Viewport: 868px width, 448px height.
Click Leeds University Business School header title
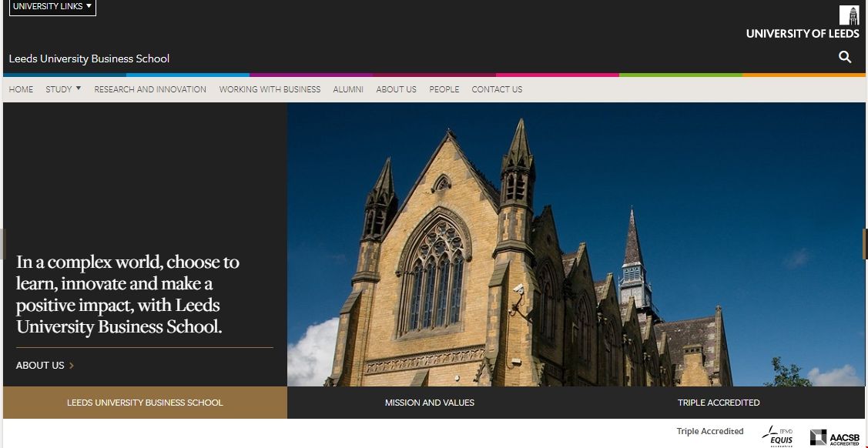click(89, 59)
